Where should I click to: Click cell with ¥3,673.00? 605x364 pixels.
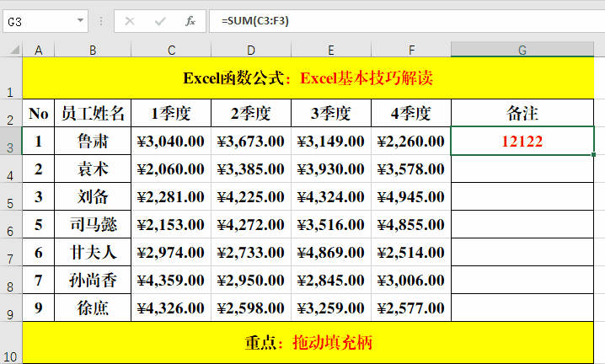click(x=251, y=141)
